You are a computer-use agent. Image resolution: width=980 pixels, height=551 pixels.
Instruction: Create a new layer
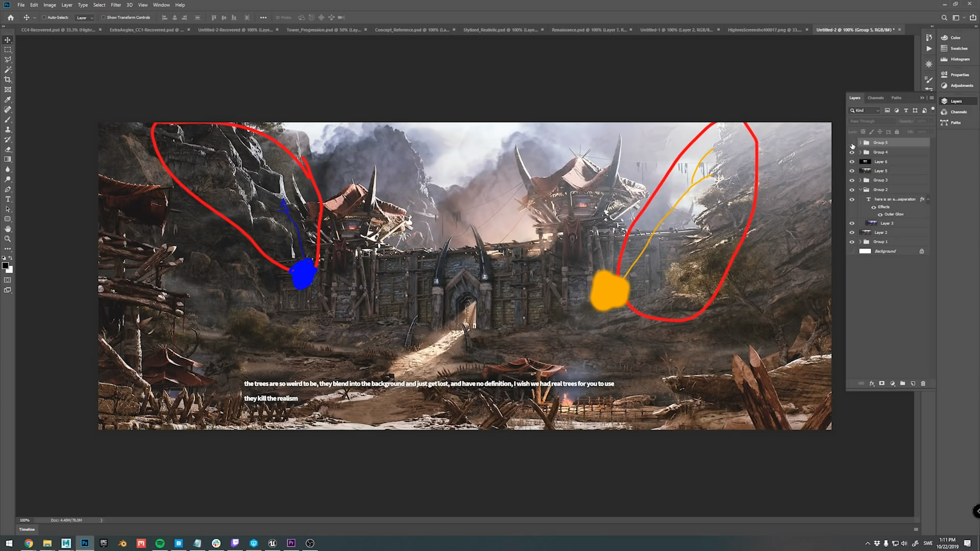pyautogui.click(x=913, y=383)
